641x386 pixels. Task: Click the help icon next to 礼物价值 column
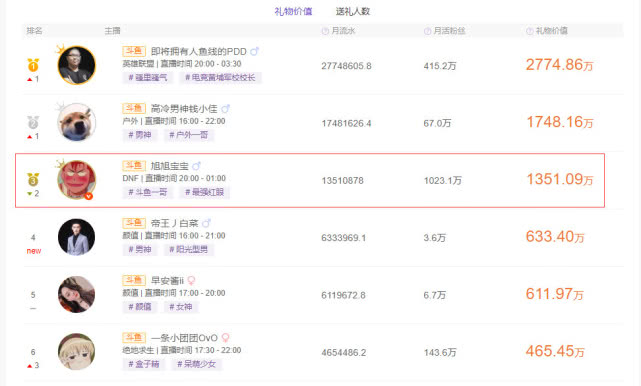[x=529, y=31]
